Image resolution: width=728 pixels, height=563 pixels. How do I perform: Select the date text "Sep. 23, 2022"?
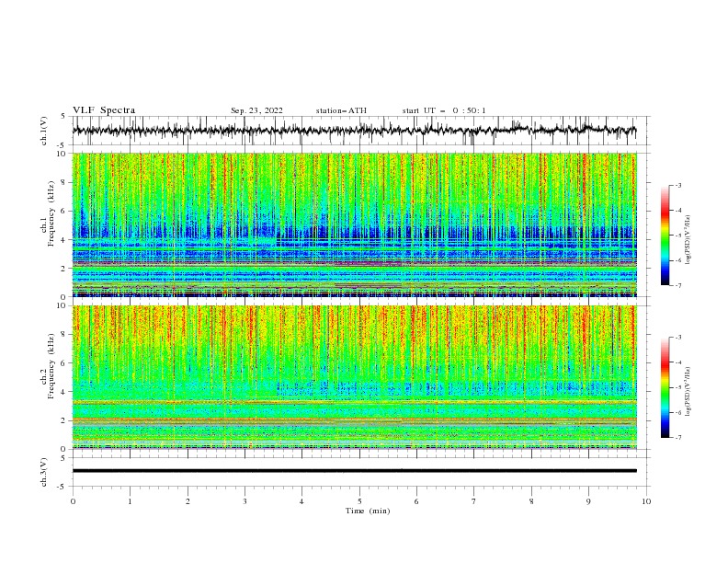click(x=256, y=110)
